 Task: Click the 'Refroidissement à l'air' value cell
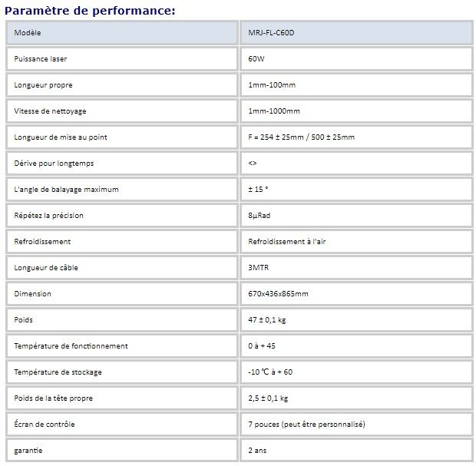[x=282, y=242]
